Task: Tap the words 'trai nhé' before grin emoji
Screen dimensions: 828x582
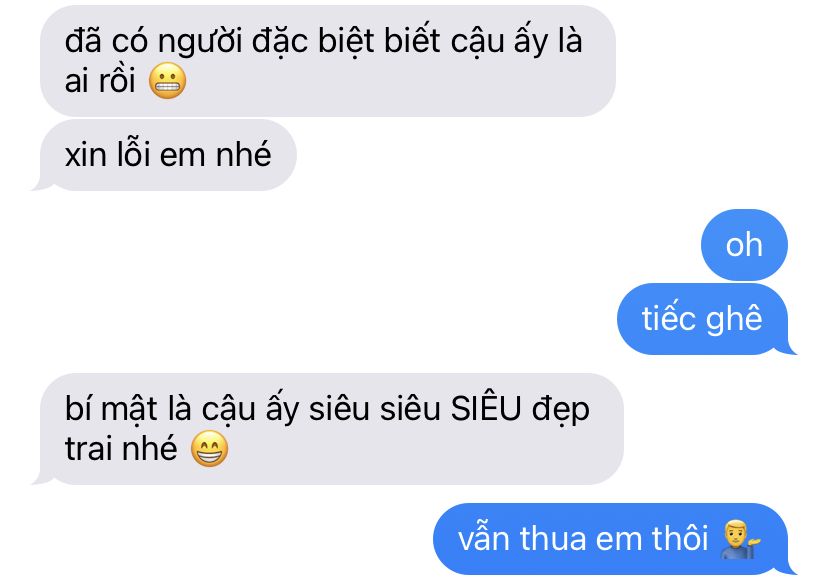Action: point(121,449)
